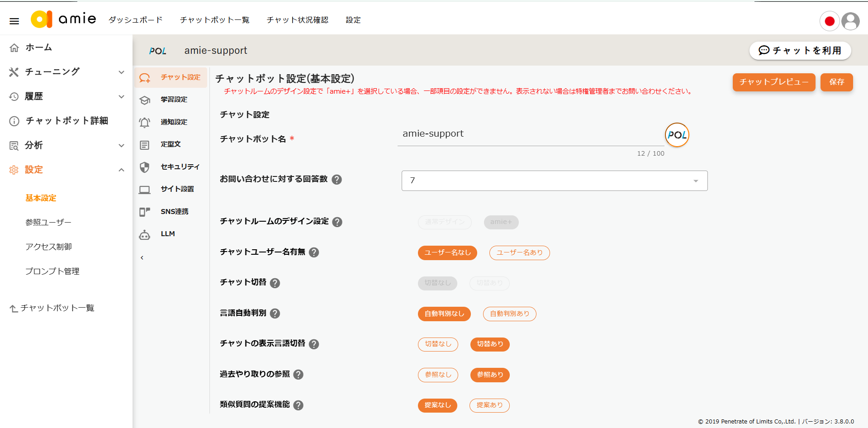868x428 pixels.
Task: Turn on 提案あり for similar questions
Action: [489, 405]
